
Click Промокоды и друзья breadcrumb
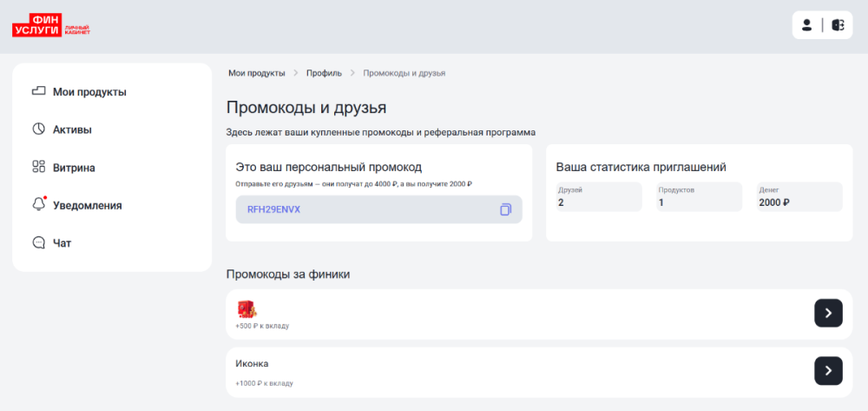click(404, 73)
